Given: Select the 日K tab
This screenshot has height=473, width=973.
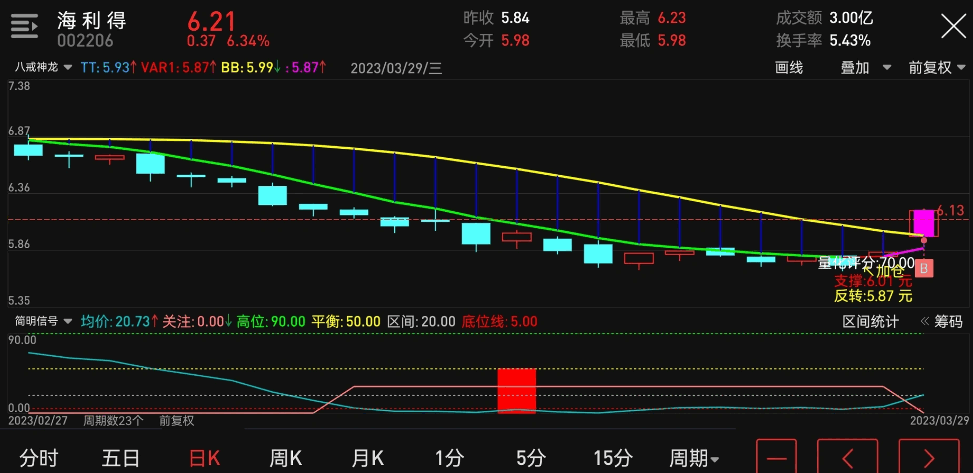Looking at the screenshot, I should [205, 459].
